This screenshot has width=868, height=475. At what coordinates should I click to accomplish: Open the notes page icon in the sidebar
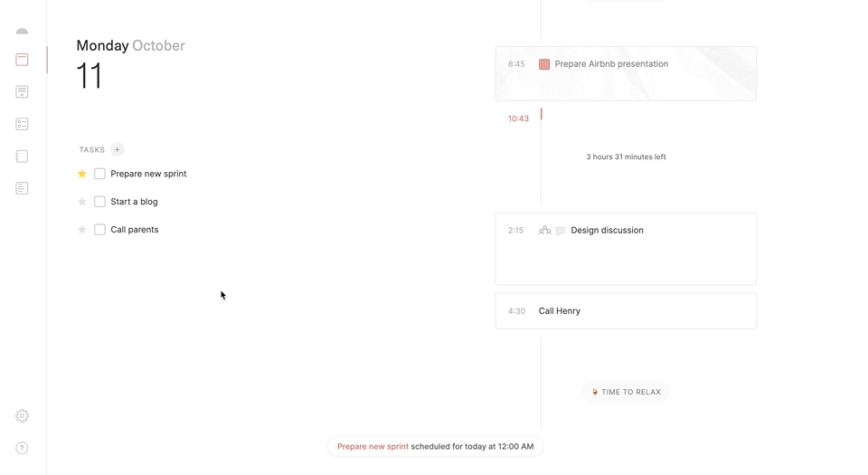pos(22,188)
